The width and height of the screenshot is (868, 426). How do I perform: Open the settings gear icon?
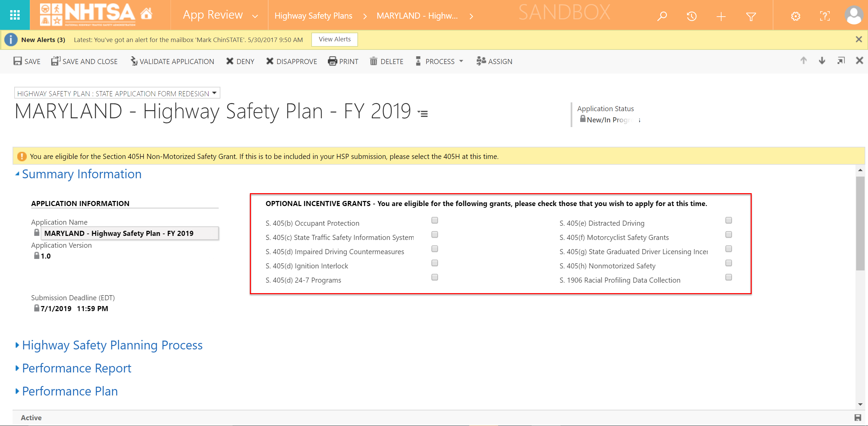point(795,16)
